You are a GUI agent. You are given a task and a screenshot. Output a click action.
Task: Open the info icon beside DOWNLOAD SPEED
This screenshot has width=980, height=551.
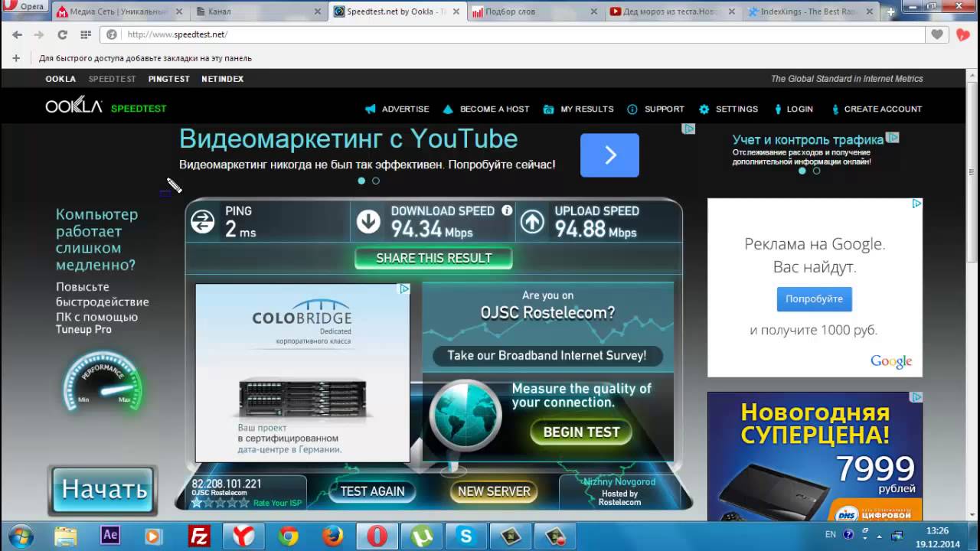(x=507, y=210)
